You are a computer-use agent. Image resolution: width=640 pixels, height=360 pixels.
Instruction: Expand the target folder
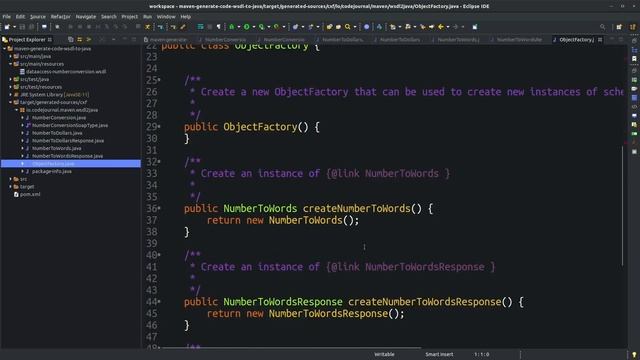[x=11, y=187]
